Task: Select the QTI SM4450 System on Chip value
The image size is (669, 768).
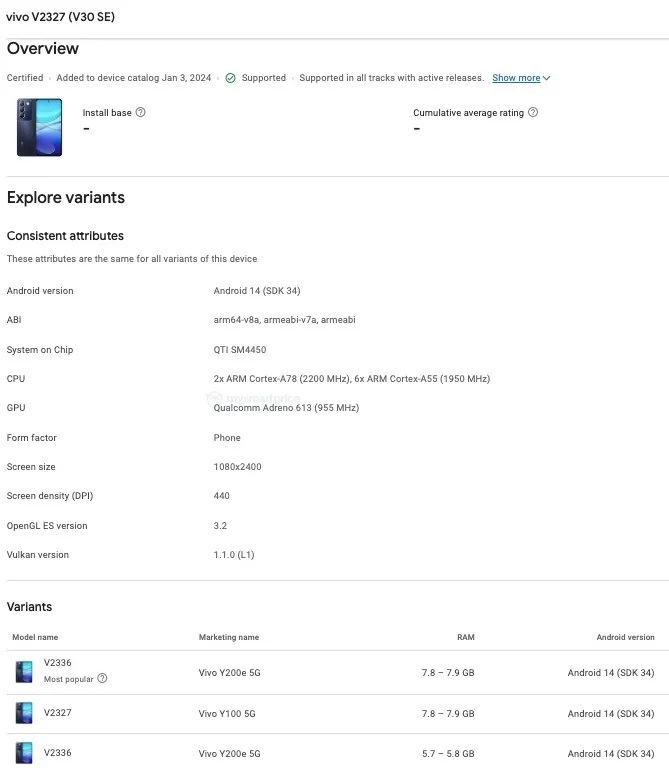Action: pos(240,350)
